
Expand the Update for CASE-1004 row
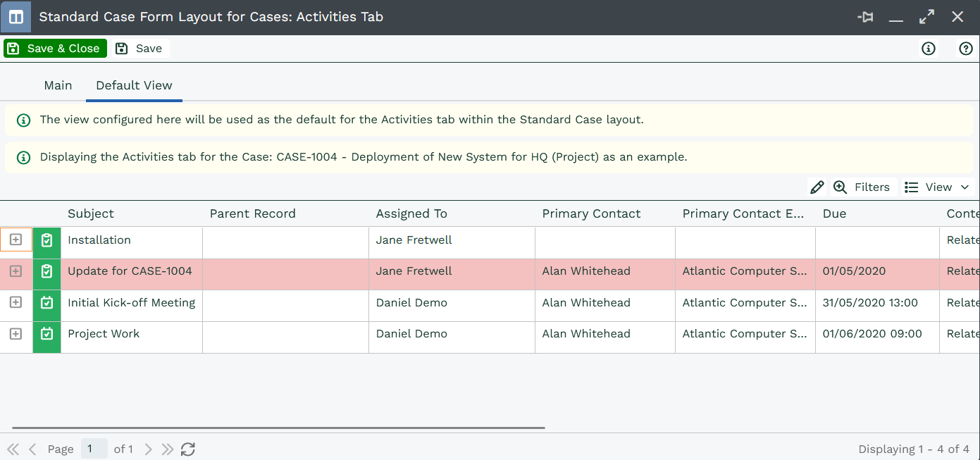15,271
